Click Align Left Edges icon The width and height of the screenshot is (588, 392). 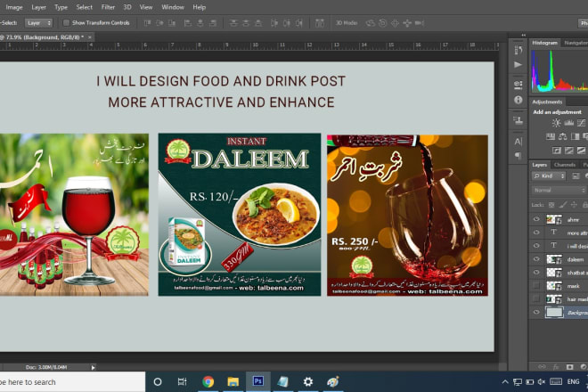click(187, 23)
